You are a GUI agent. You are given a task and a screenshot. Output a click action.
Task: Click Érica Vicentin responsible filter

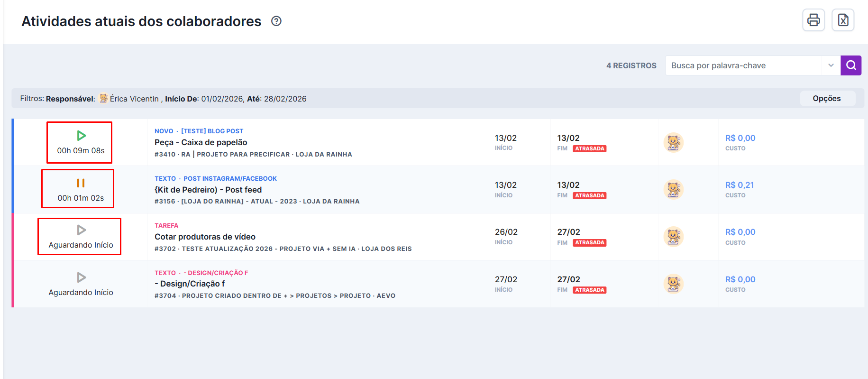(134, 99)
